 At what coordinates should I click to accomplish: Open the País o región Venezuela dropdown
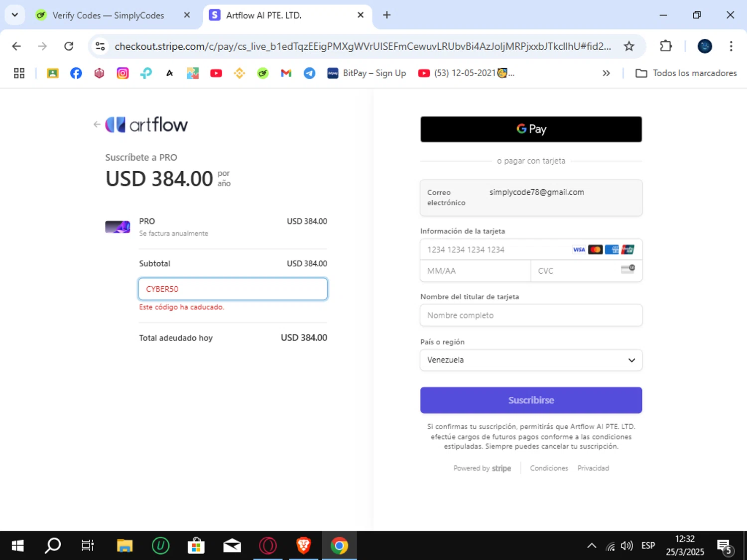pos(531,360)
